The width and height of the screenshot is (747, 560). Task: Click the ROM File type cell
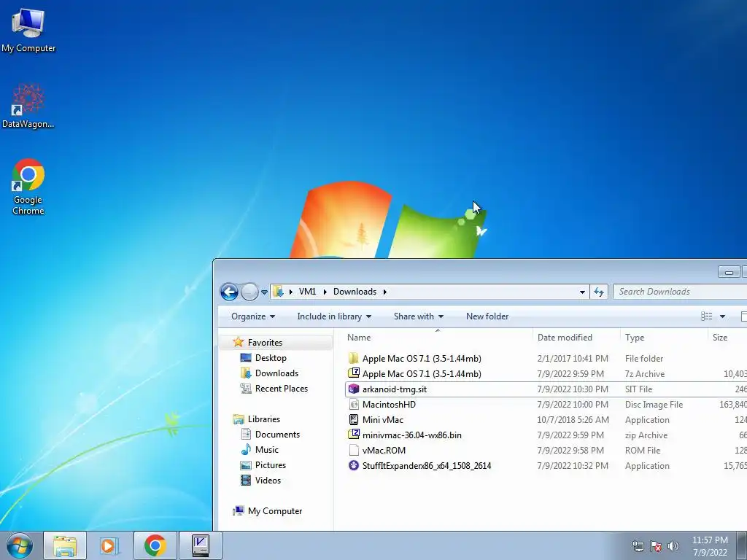[643, 450]
